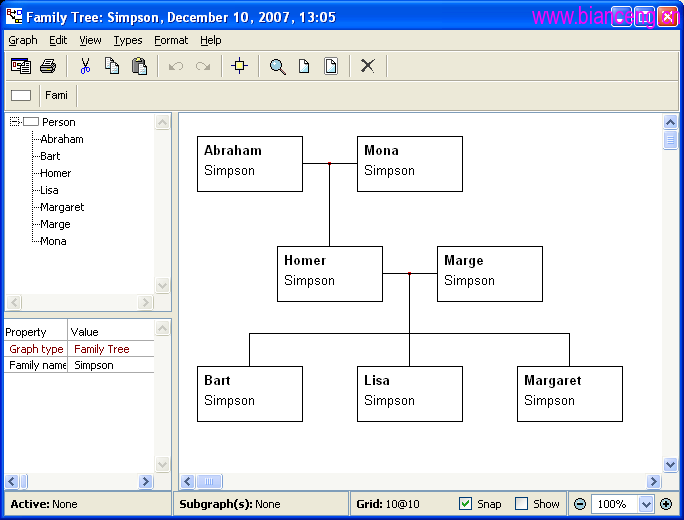Viewport: 684px width, 520px height.
Task: Click the magnifying glass Zoom icon
Action: tap(277, 67)
